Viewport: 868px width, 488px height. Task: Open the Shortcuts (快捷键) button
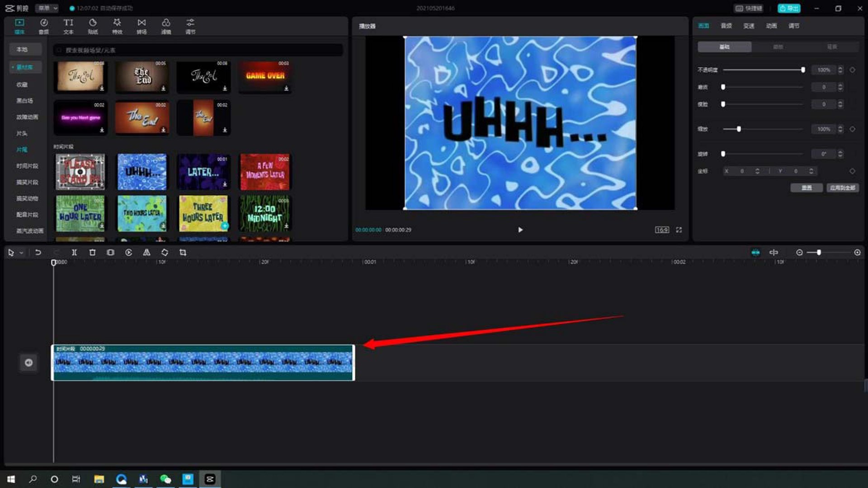tap(749, 8)
